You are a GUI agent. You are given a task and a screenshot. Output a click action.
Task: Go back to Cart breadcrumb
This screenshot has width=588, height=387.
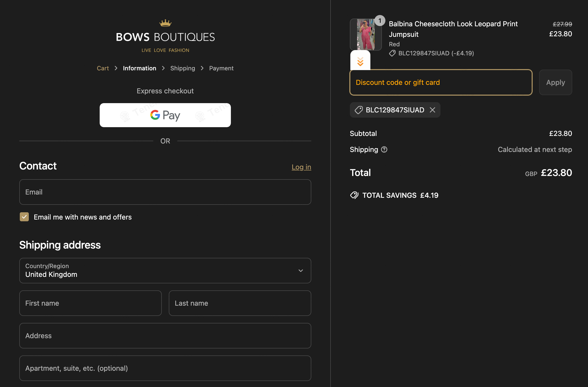pyautogui.click(x=103, y=68)
